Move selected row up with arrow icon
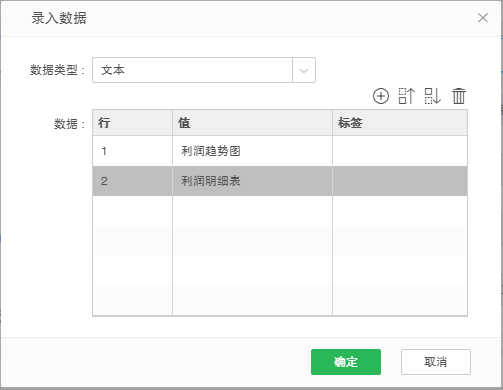 pyautogui.click(x=407, y=96)
